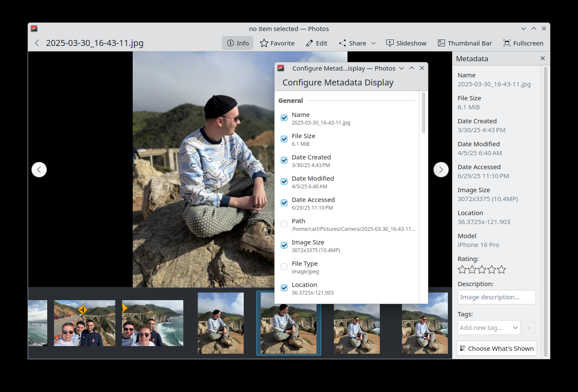Select the cut-off ocean thumbnail at the strip's start

click(x=37, y=323)
